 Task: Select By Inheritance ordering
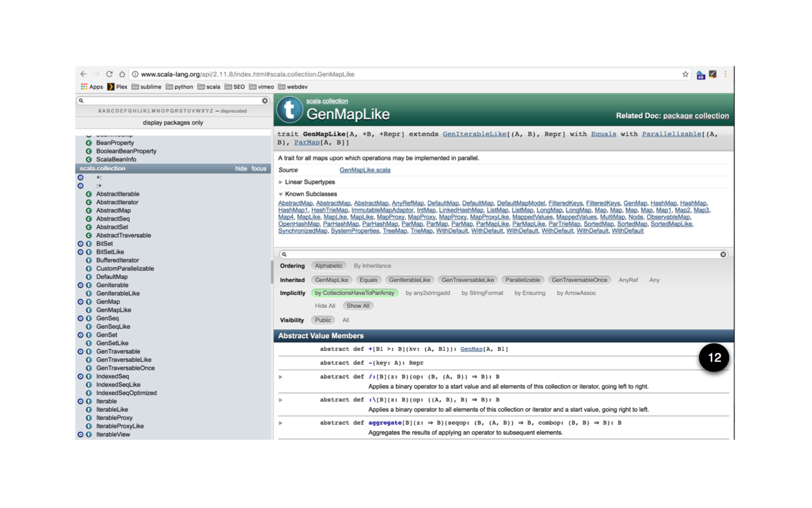[x=372, y=266]
